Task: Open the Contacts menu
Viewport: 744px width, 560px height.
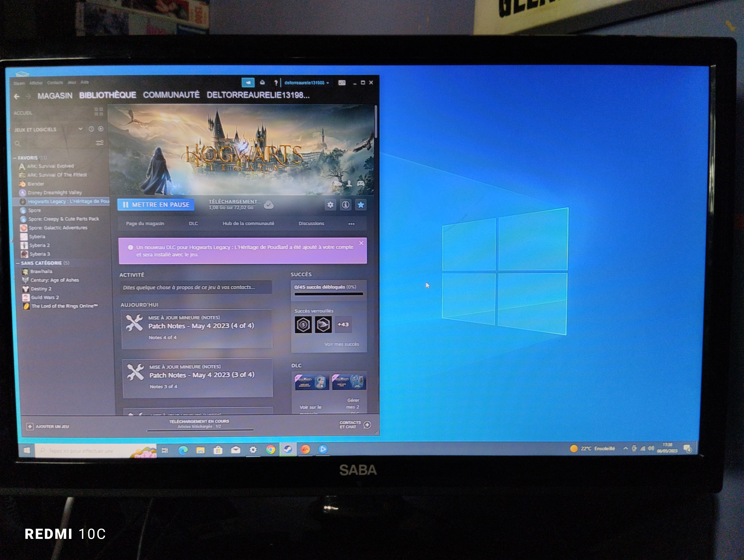Action: click(55, 83)
